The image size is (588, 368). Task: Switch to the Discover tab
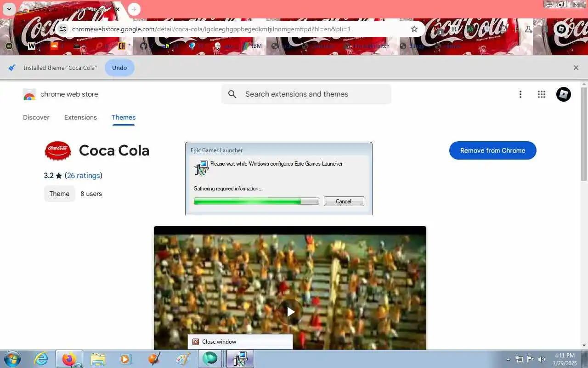(36, 117)
